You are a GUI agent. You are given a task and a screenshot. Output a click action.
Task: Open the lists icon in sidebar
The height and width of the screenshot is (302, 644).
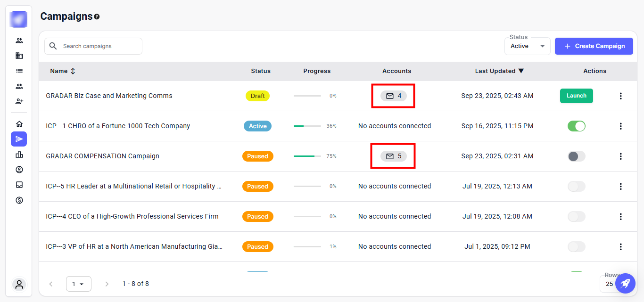19,71
